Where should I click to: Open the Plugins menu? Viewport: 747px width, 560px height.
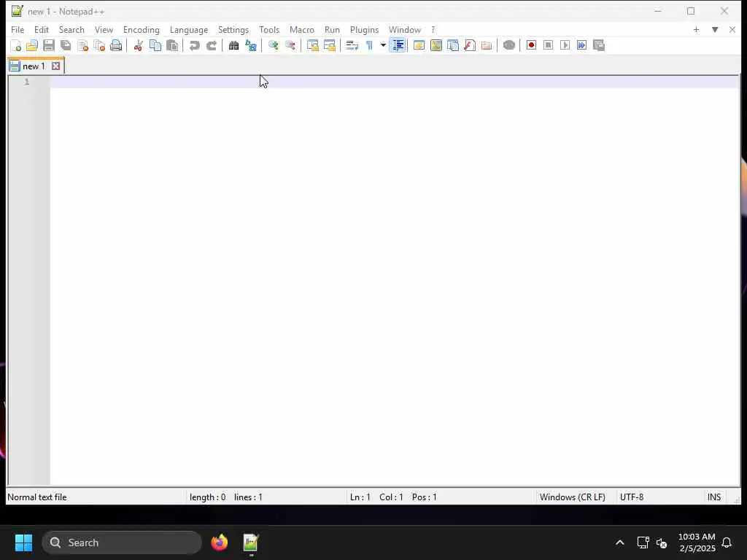(365, 29)
